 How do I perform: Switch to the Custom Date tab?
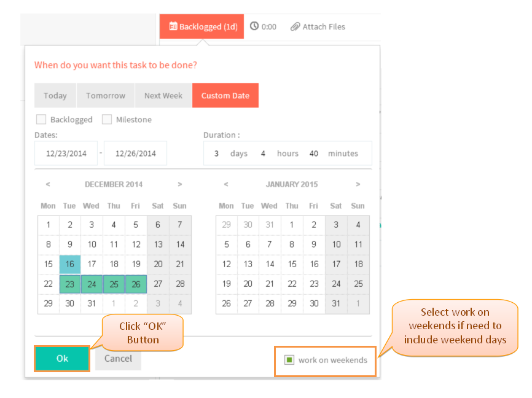point(225,95)
